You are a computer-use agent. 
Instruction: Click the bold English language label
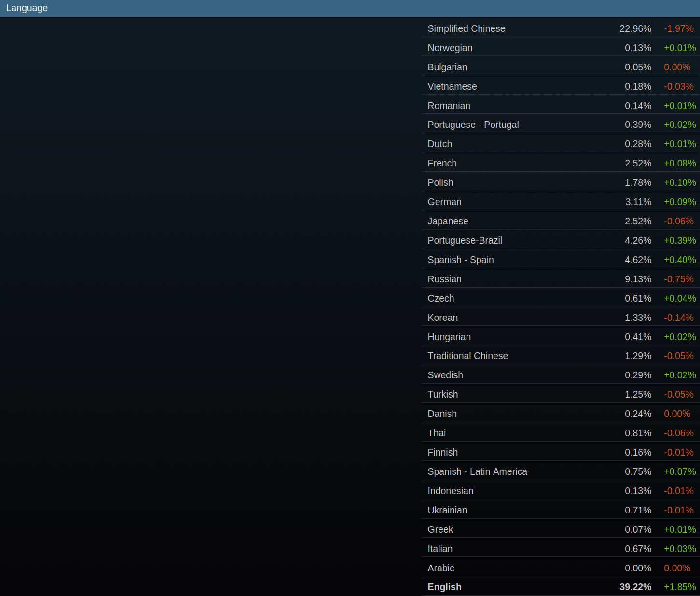(x=444, y=587)
